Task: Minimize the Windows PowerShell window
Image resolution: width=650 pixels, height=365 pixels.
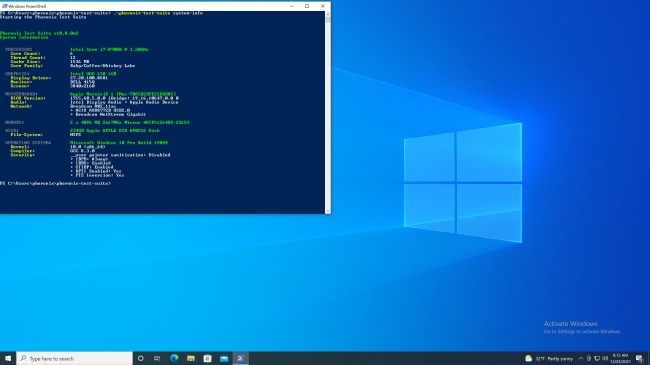Action: (292, 6)
